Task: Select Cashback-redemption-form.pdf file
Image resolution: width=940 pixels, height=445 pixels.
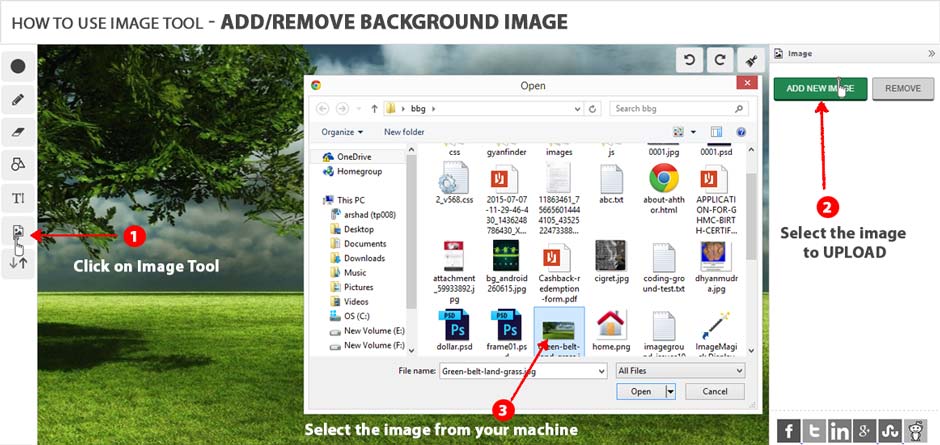Action: (x=559, y=273)
